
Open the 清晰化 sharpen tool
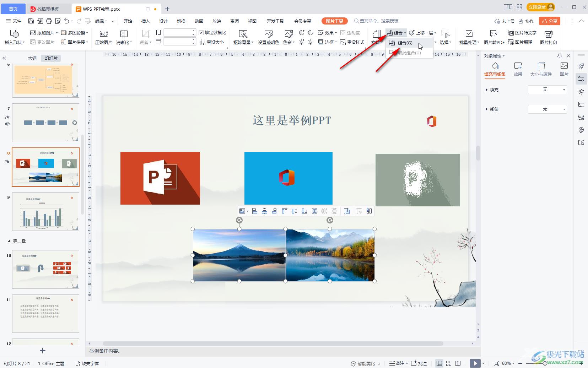point(124,37)
